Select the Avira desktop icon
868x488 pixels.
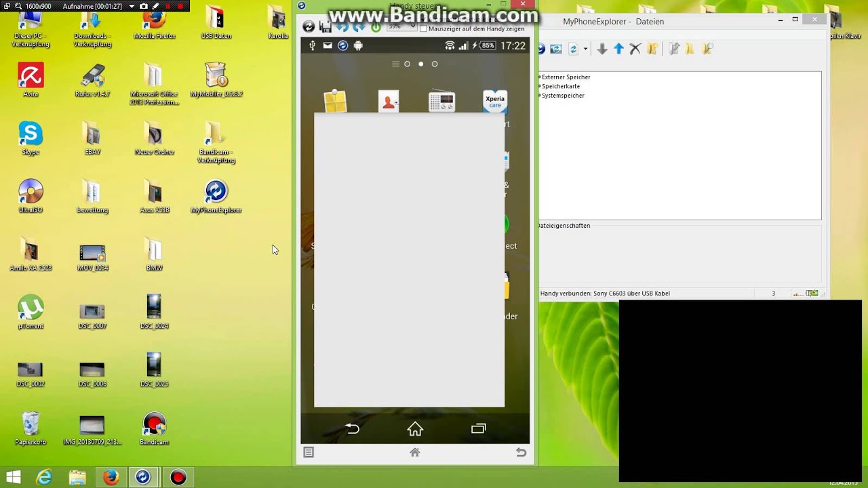(x=31, y=80)
